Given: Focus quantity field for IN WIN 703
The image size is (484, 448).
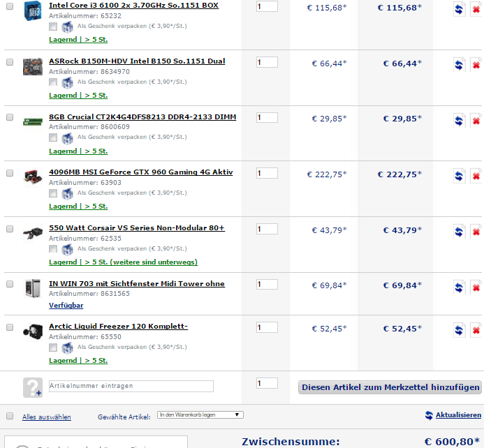Looking at the screenshot, I should [x=267, y=284].
